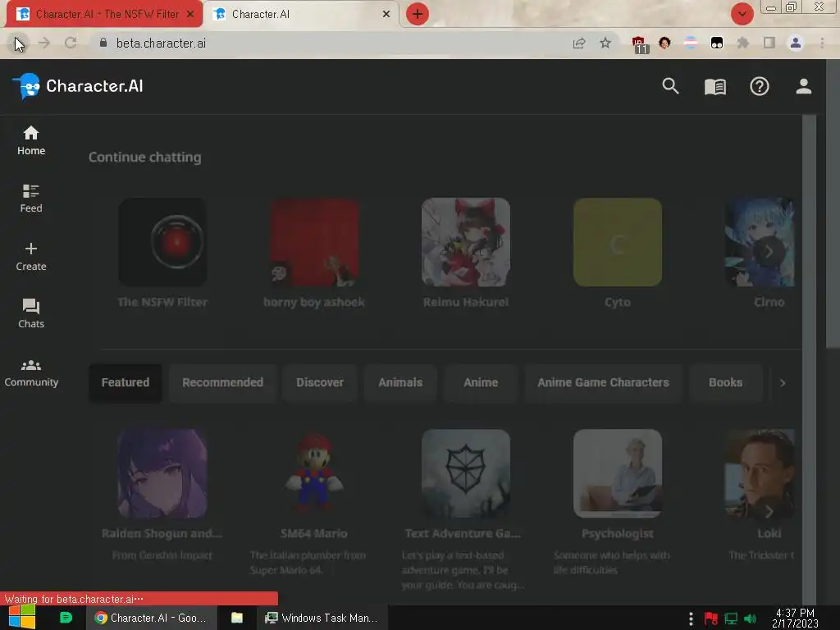Select the Anime Game Characters tab
Viewport: 840px width, 630px height.
(603, 382)
